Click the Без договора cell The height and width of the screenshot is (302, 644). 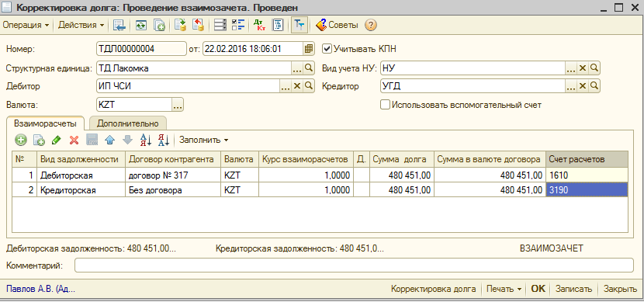[x=173, y=190]
